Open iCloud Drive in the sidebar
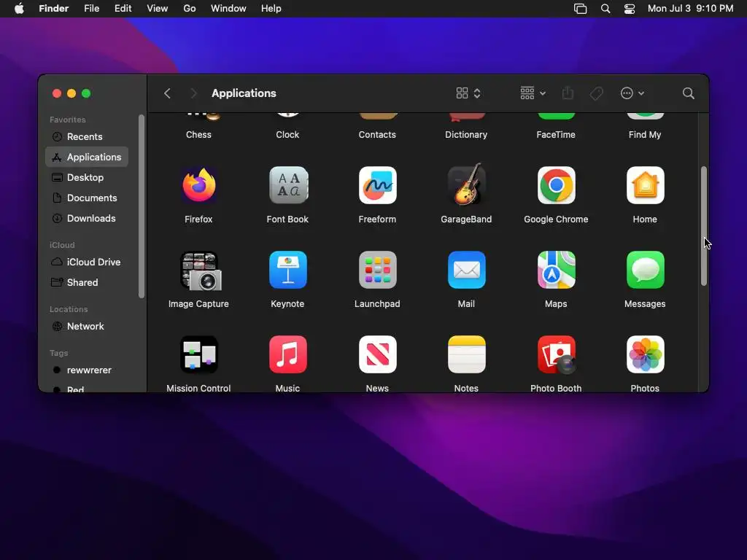The height and width of the screenshot is (560, 747). click(87, 262)
